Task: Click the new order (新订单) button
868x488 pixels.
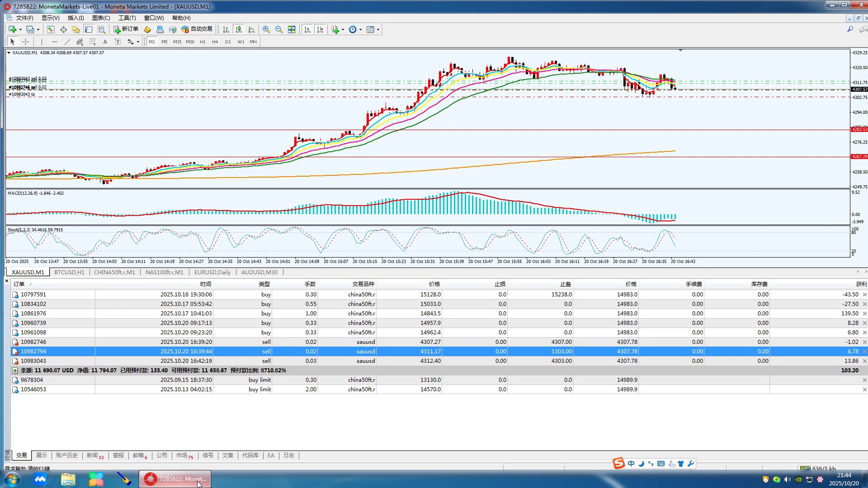Action: coord(126,29)
